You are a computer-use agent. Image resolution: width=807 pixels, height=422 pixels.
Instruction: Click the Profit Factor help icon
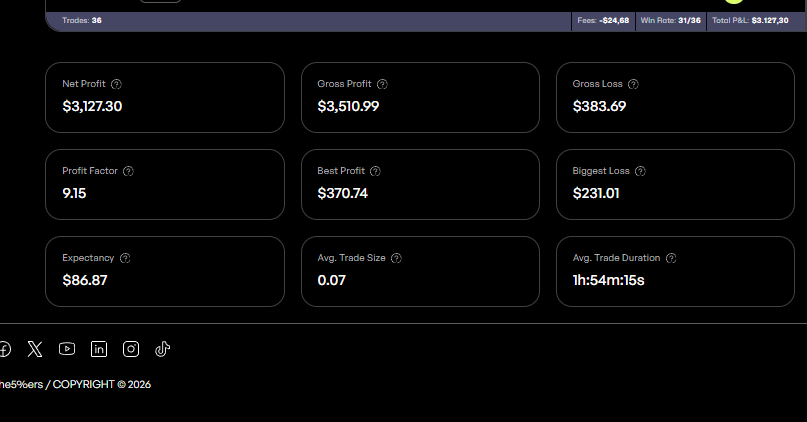point(128,171)
